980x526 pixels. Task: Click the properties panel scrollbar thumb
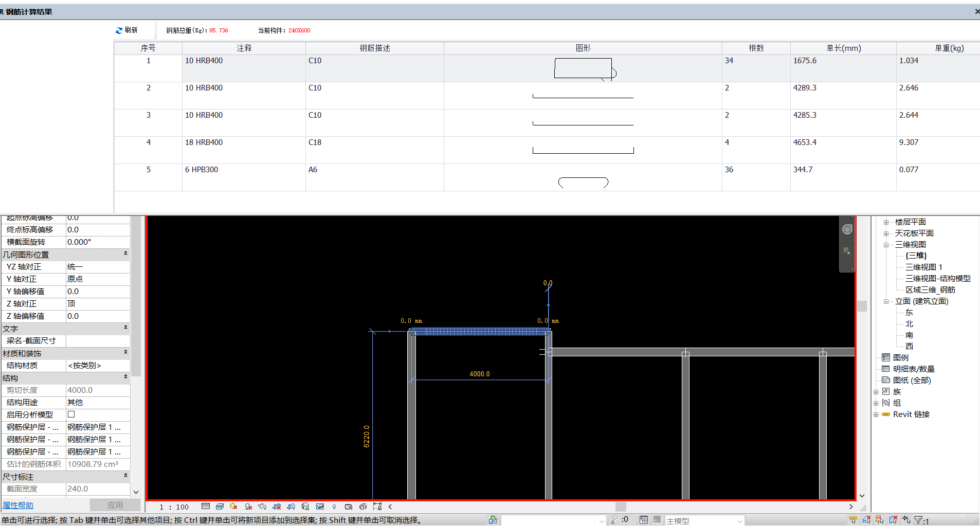(136, 296)
